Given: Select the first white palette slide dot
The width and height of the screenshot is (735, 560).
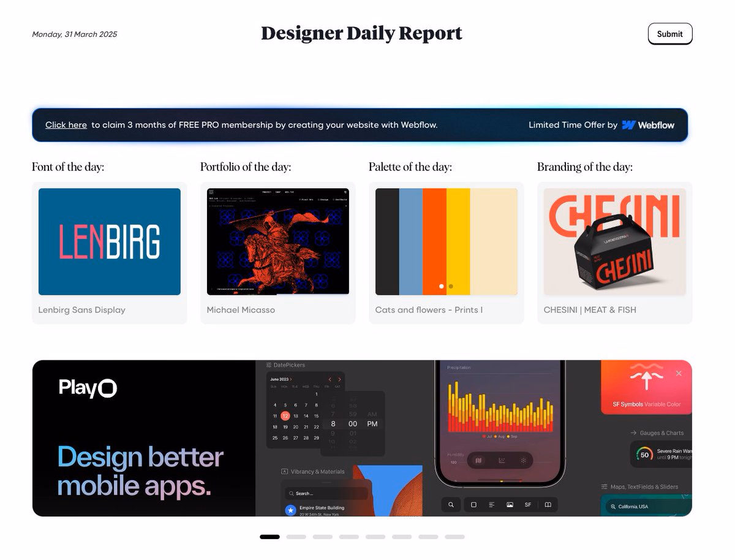Looking at the screenshot, I should click(x=442, y=286).
